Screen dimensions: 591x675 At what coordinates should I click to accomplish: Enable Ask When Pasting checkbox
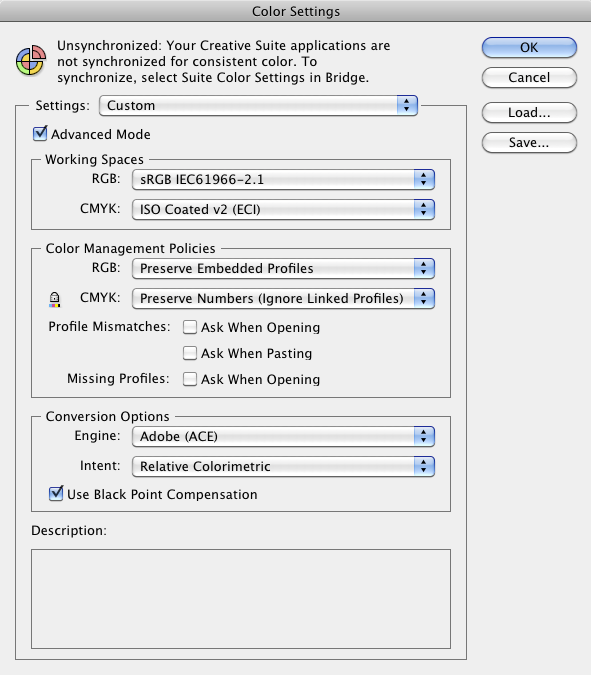[x=190, y=353]
